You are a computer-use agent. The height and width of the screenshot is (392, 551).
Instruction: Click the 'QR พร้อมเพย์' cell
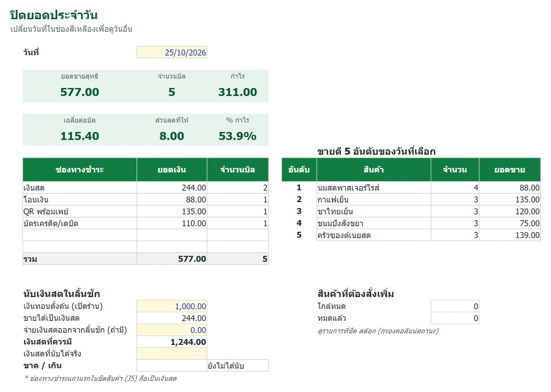(x=80, y=211)
